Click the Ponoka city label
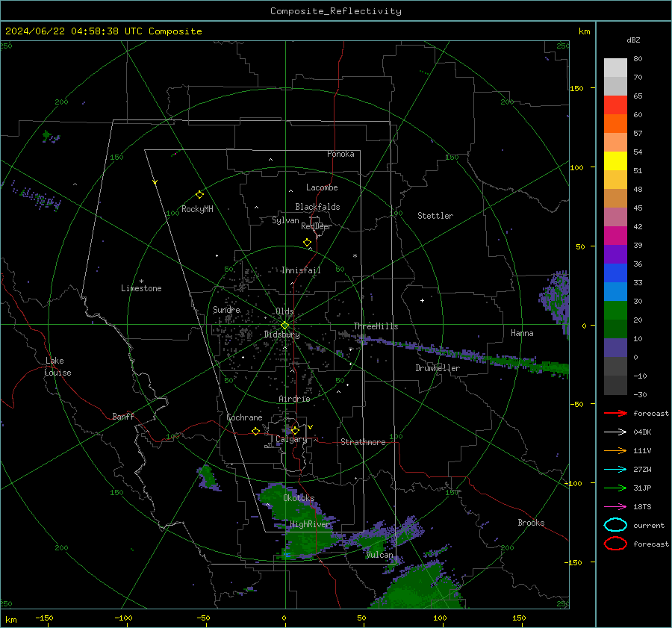Viewport: 672px width, 628px height. point(340,154)
